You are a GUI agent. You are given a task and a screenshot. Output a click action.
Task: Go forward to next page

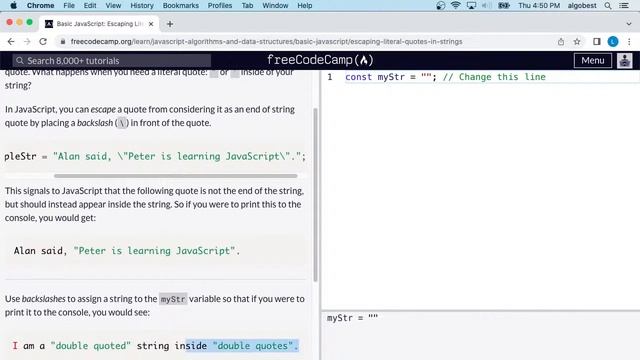(27, 42)
